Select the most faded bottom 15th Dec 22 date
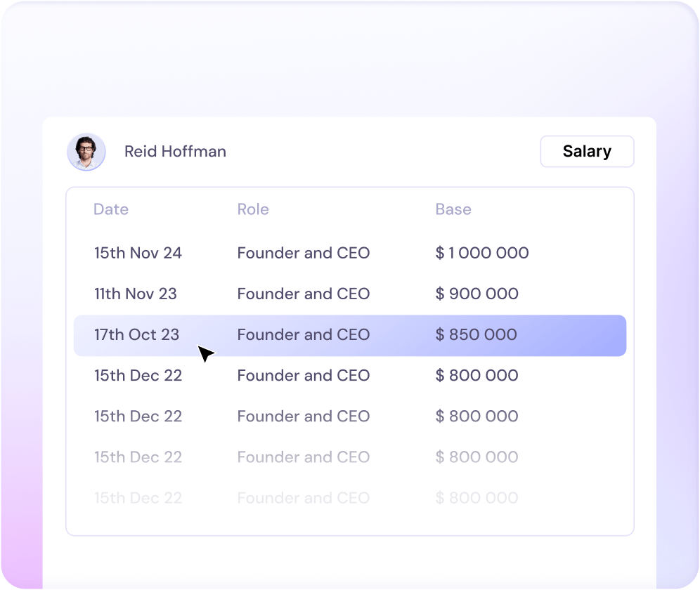This screenshot has height=590, width=700. (x=138, y=498)
